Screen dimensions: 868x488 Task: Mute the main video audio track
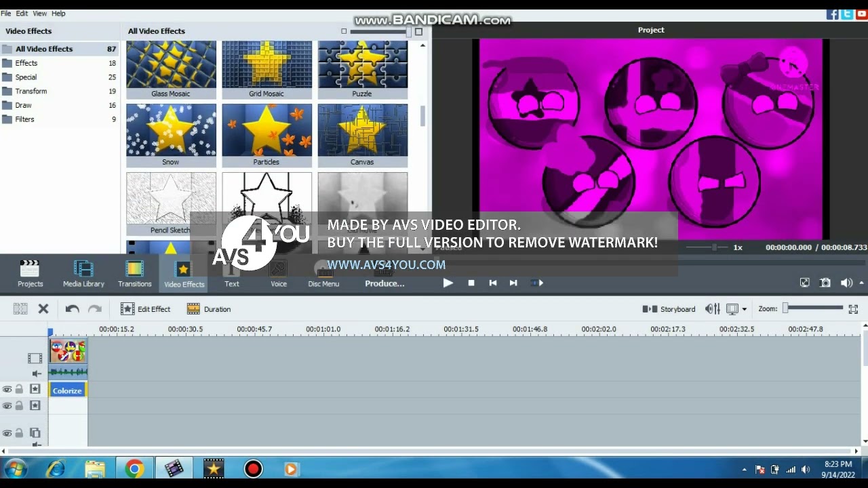(x=37, y=373)
